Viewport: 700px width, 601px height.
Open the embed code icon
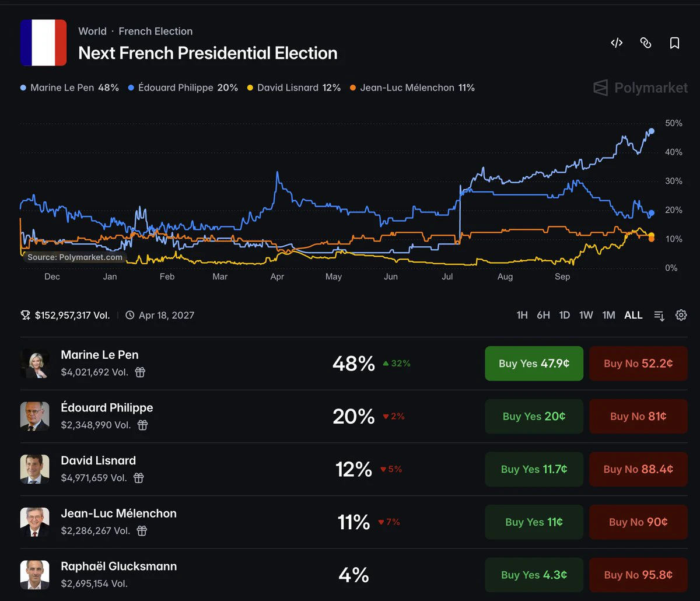point(617,43)
